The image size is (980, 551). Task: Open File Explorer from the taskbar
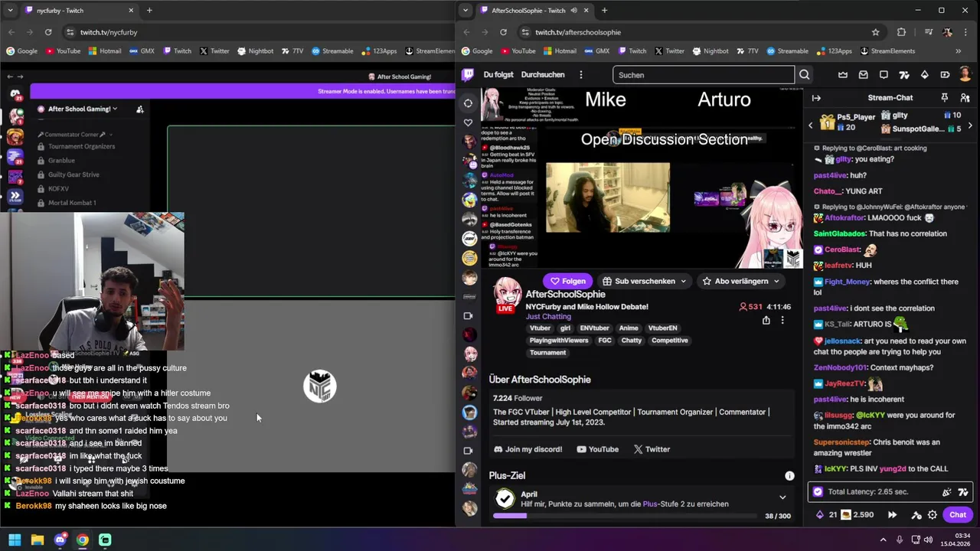coord(37,540)
